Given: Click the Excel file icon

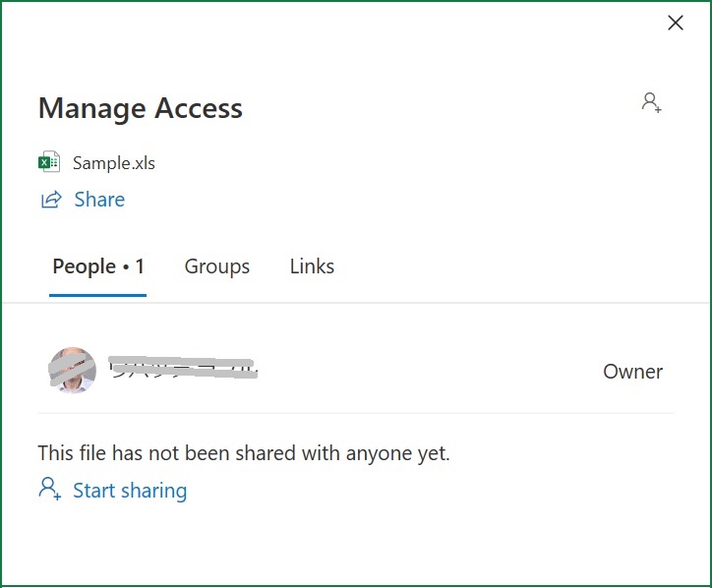Looking at the screenshot, I should 49,161.
